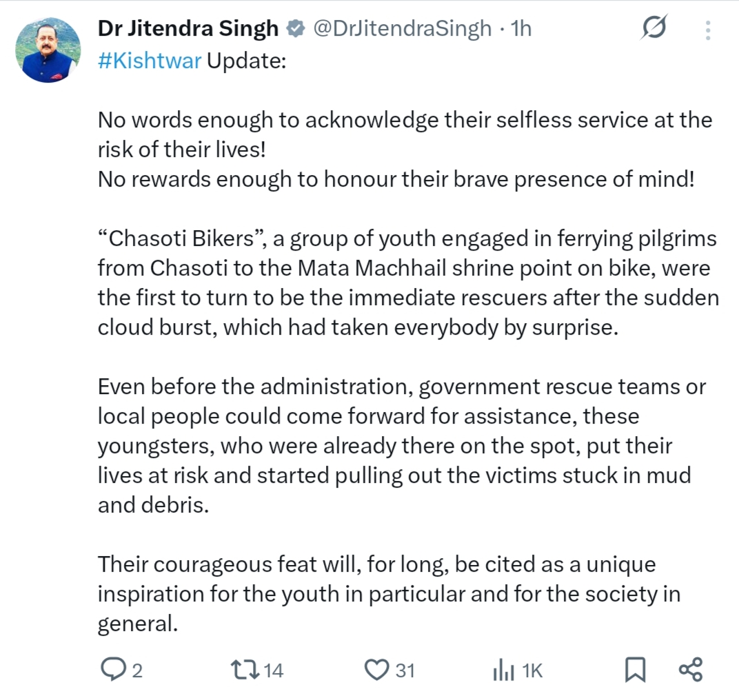Click the reply count showing 2
The height and width of the screenshot is (700, 739).
[137, 670]
